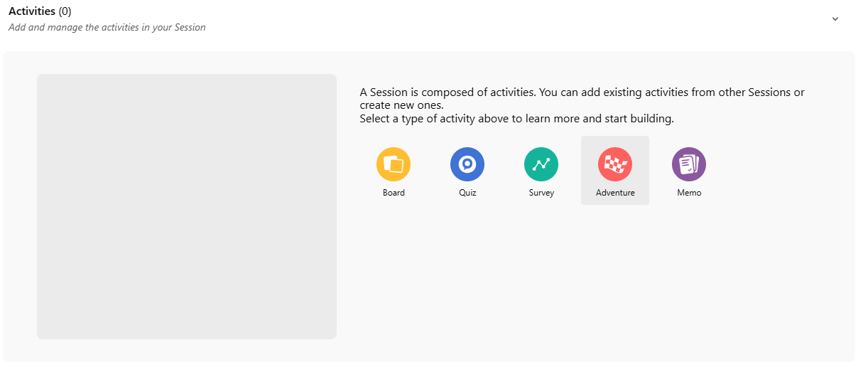The image size is (868, 367).
Task: Click the Memo label text
Action: tap(689, 193)
